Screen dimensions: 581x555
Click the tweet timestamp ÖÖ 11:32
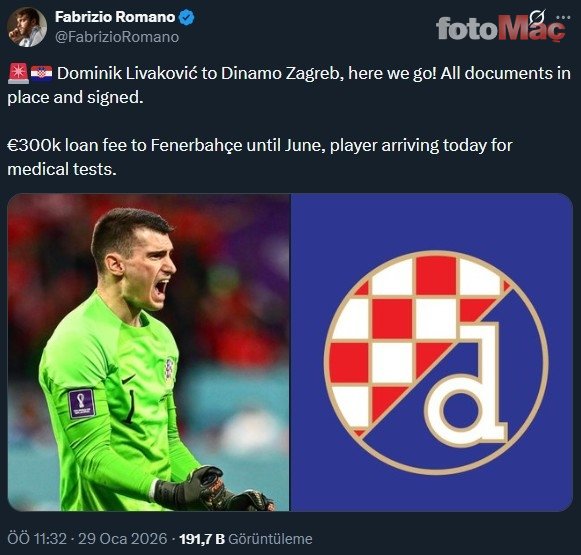pyautogui.click(x=37, y=539)
